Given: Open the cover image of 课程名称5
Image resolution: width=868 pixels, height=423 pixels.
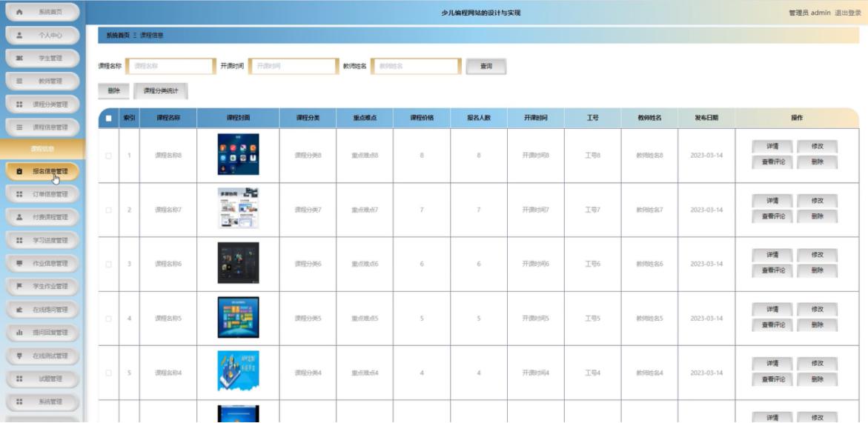Looking at the screenshot, I should point(238,317).
